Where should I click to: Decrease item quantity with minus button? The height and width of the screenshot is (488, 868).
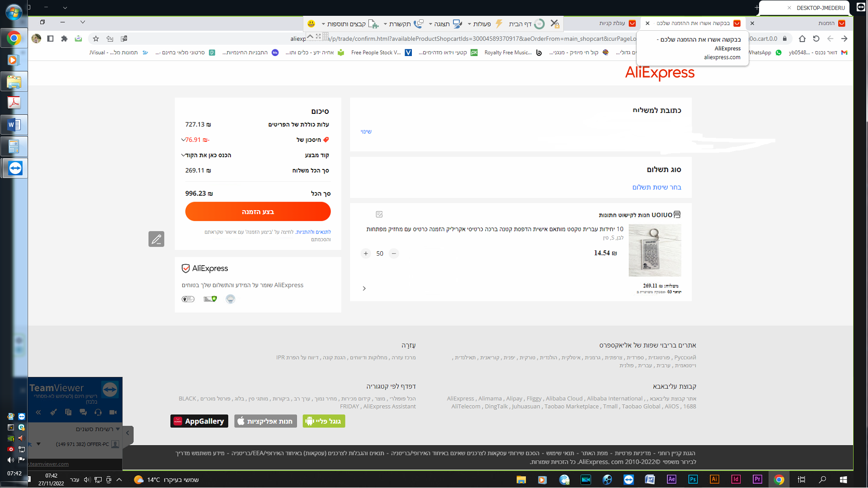394,253
